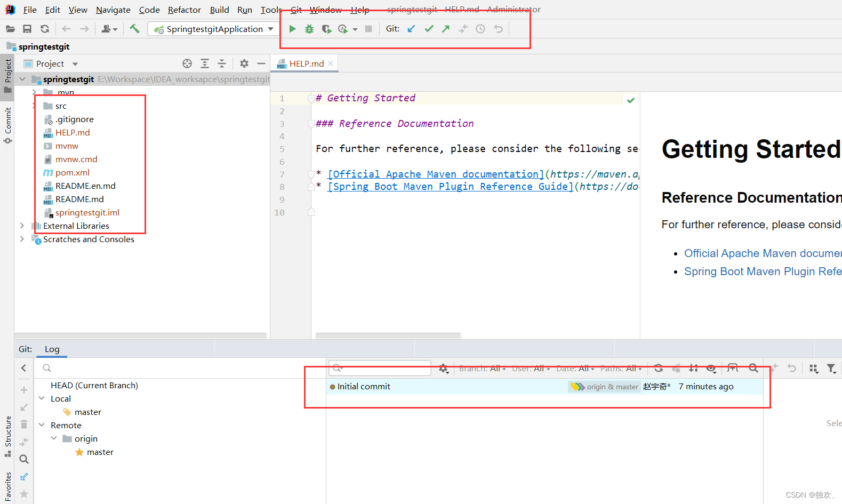Image resolution: width=842 pixels, height=504 pixels.
Task: Collapse the Local branches group
Action: coord(42,398)
